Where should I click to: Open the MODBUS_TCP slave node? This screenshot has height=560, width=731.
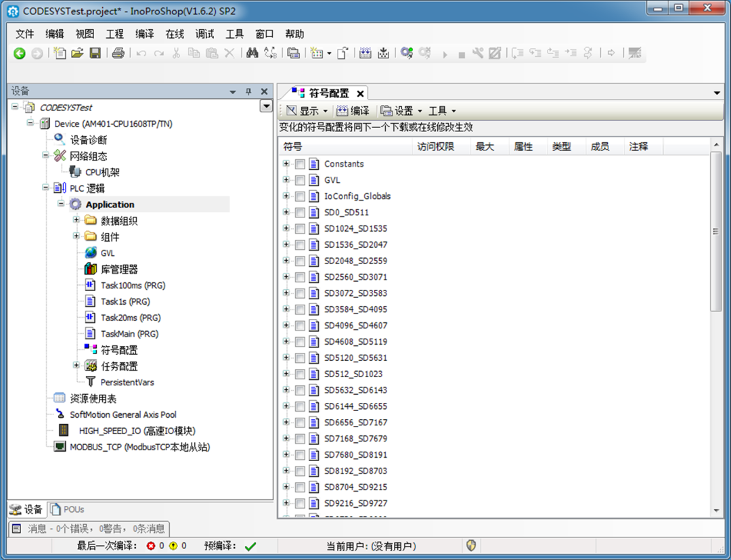140,447
